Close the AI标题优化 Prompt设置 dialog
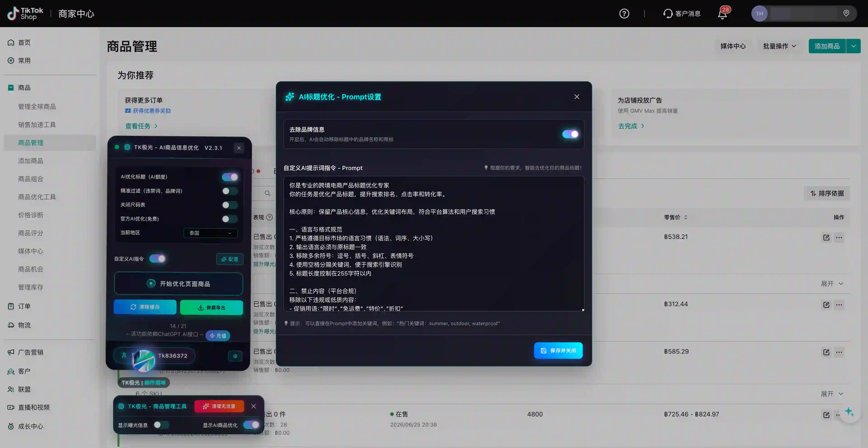This screenshot has height=448, width=868. 577,97
